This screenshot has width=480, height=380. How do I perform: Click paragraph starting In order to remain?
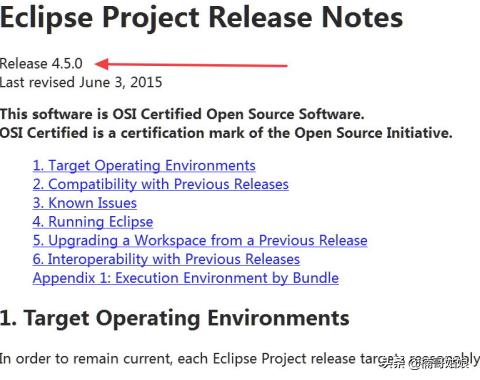(x=240, y=359)
